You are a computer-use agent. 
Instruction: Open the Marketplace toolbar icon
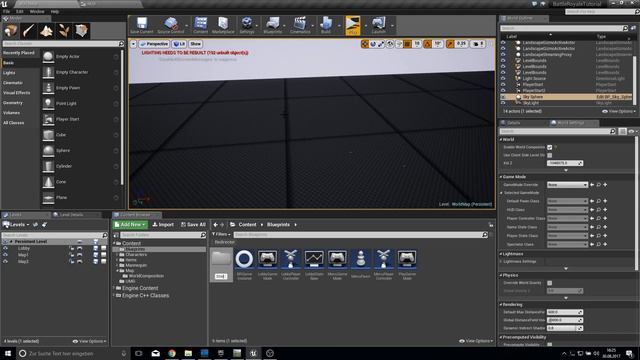click(223, 25)
